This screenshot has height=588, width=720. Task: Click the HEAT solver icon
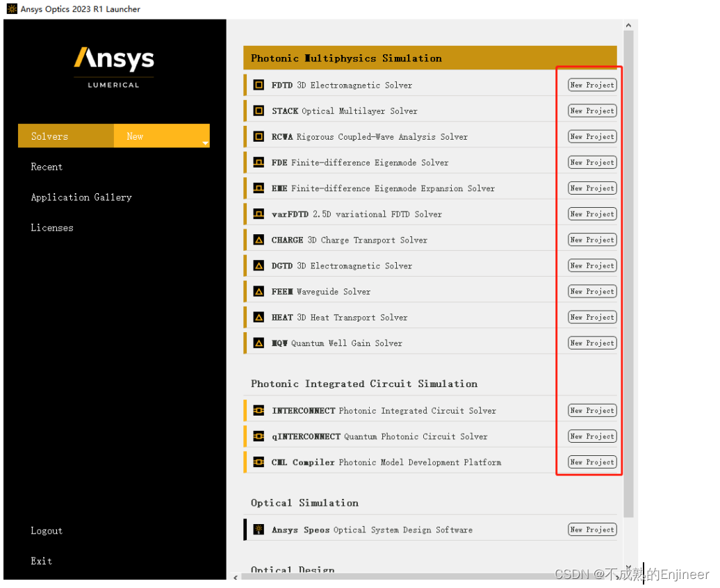tap(259, 317)
